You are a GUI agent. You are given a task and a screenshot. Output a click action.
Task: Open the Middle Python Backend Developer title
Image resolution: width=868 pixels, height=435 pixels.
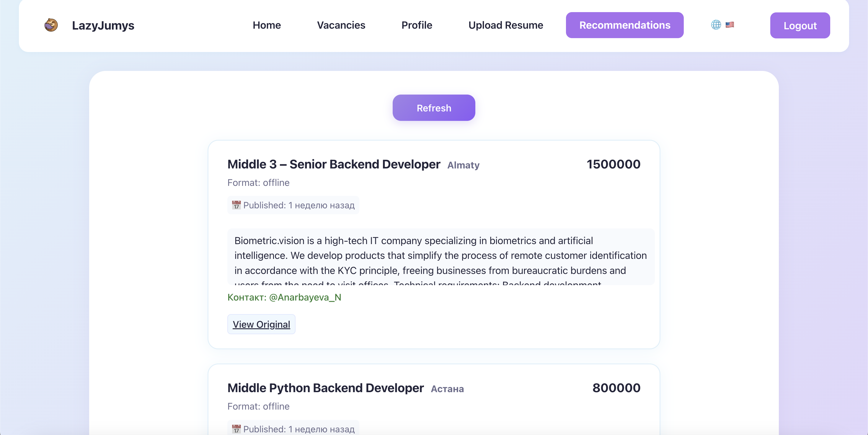pyautogui.click(x=325, y=388)
